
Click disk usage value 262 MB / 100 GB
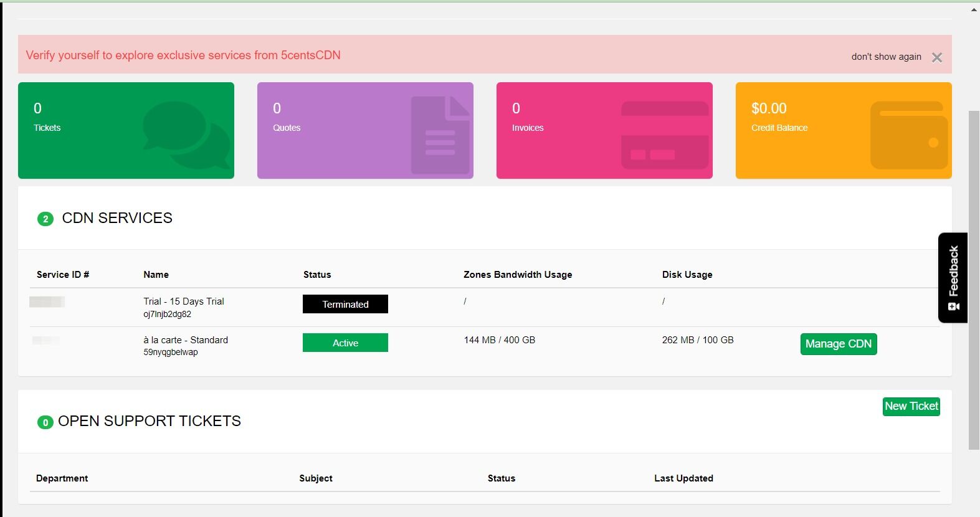click(698, 339)
